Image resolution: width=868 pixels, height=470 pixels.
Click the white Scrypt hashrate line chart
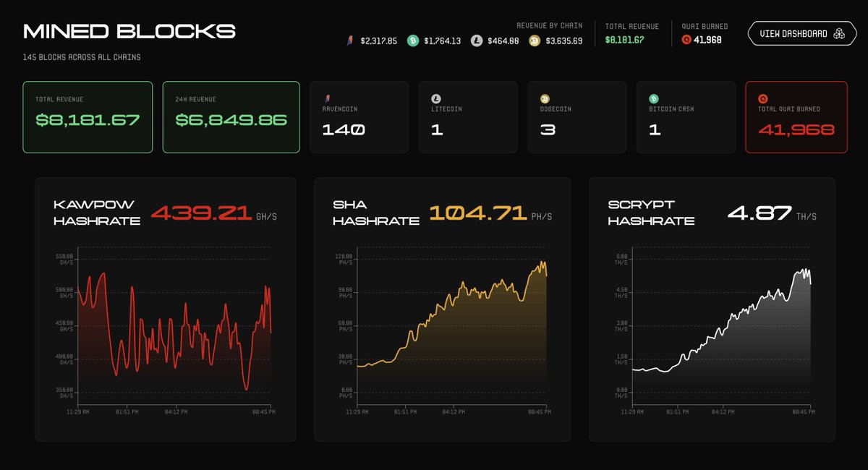(722, 322)
